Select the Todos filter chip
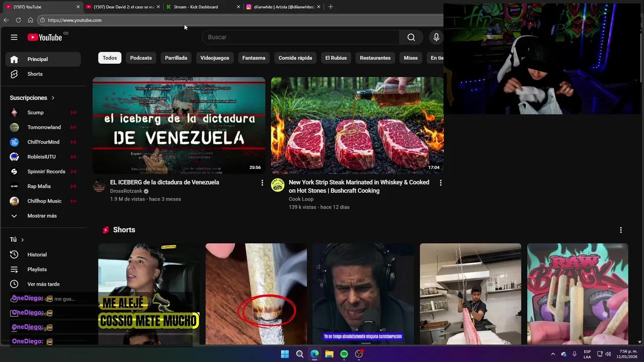644x362 pixels. pyautogui.click(x=110, y=58)
